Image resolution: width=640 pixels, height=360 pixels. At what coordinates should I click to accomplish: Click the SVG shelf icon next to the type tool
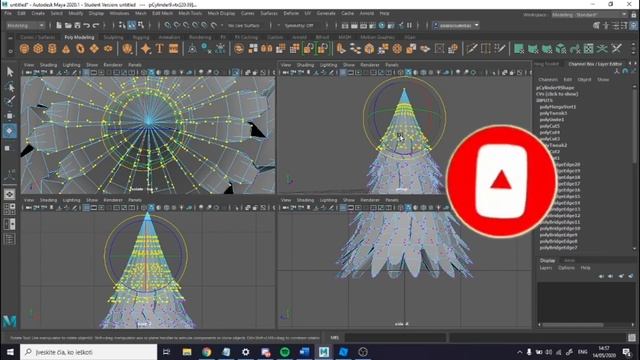[173, 49]
